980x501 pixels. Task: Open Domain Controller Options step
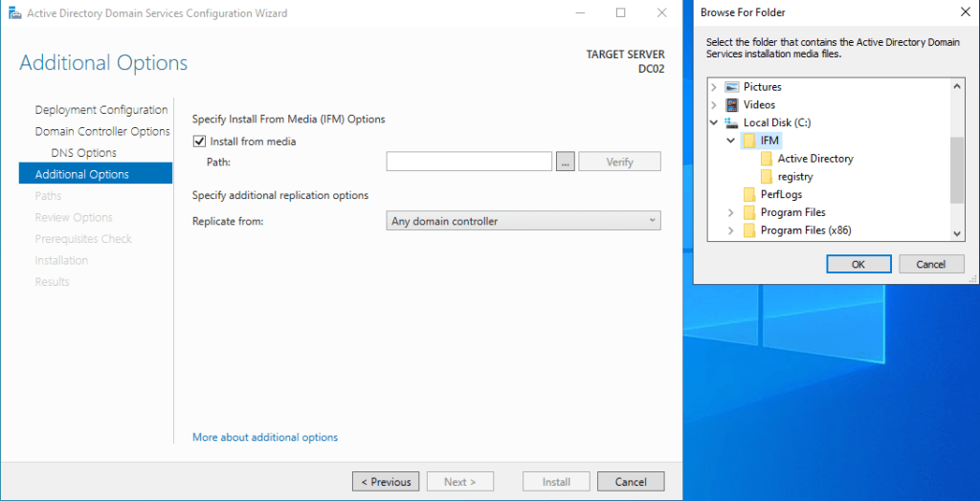(x=102, y=131)
